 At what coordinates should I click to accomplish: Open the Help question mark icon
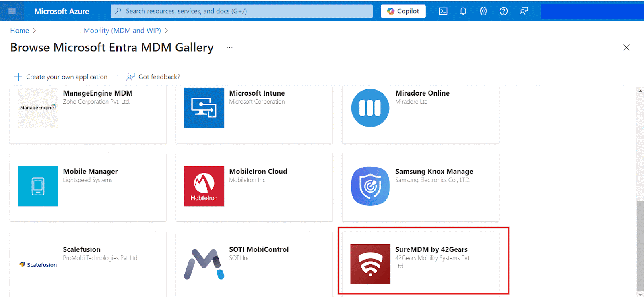click(504, 11)
